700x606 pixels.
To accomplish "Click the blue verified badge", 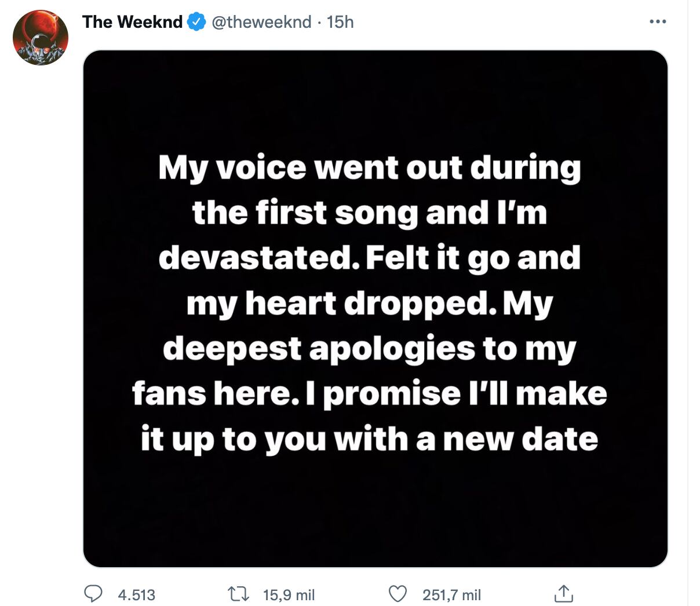I will (197, 22).
